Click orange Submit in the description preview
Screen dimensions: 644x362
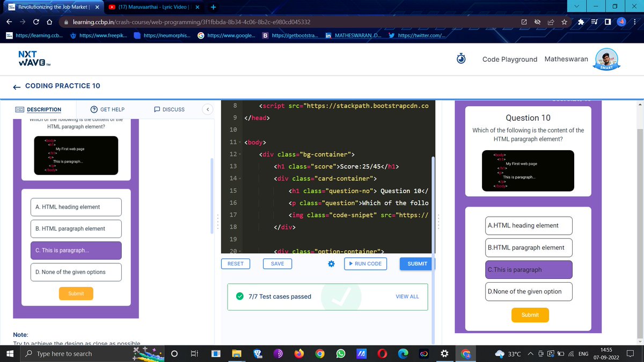click(76, 293)
